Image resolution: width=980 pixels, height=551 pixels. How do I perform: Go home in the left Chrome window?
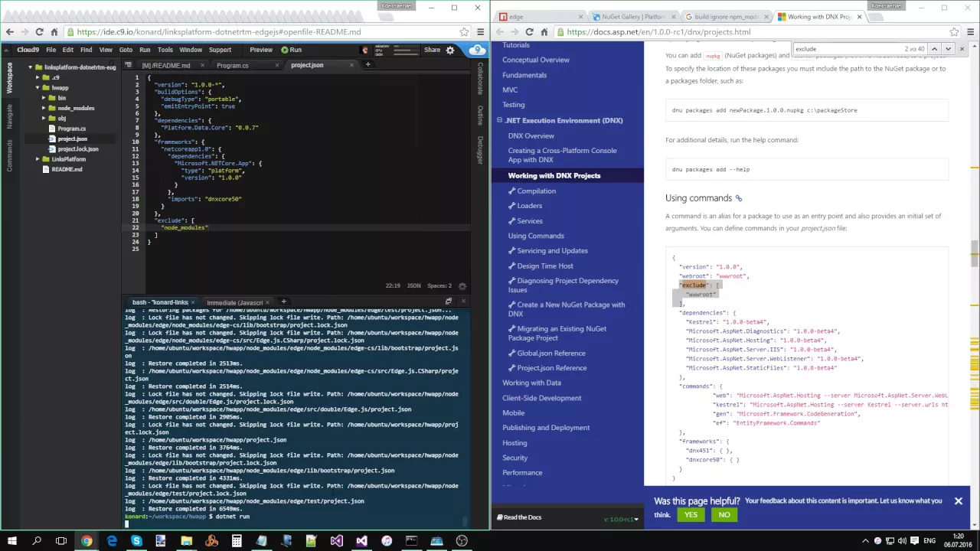pyautogui.click(x=54, y=31)
